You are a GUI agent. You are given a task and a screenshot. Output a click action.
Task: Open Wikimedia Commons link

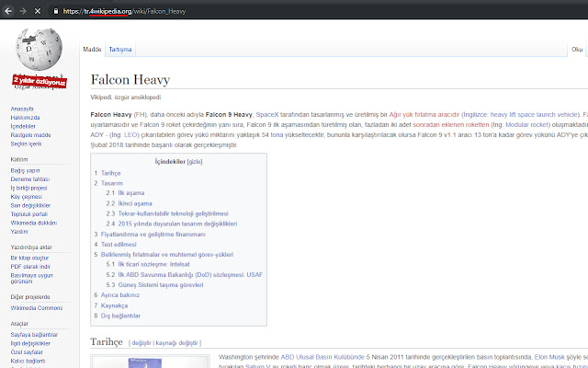pyautogui.click(x=37, y=308)
